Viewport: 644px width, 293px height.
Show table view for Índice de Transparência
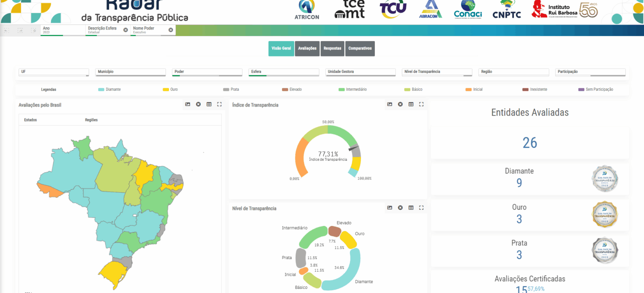(411, 104)
